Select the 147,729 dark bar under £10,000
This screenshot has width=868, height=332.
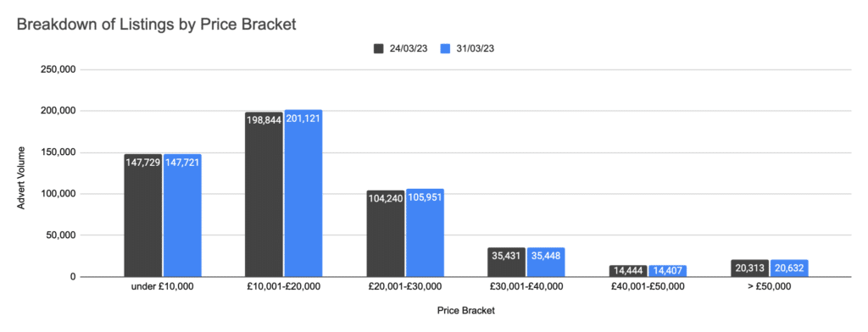point(142,215)
